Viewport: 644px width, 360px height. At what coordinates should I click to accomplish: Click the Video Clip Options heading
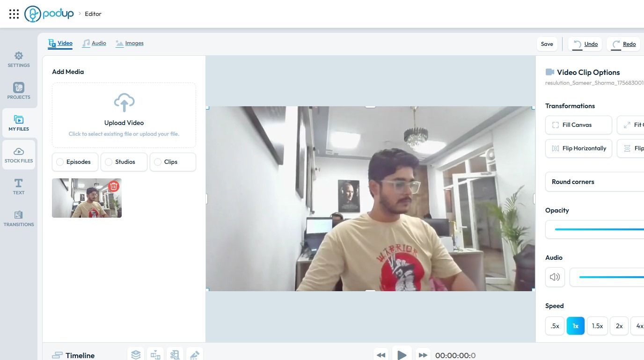coord(588,73)
